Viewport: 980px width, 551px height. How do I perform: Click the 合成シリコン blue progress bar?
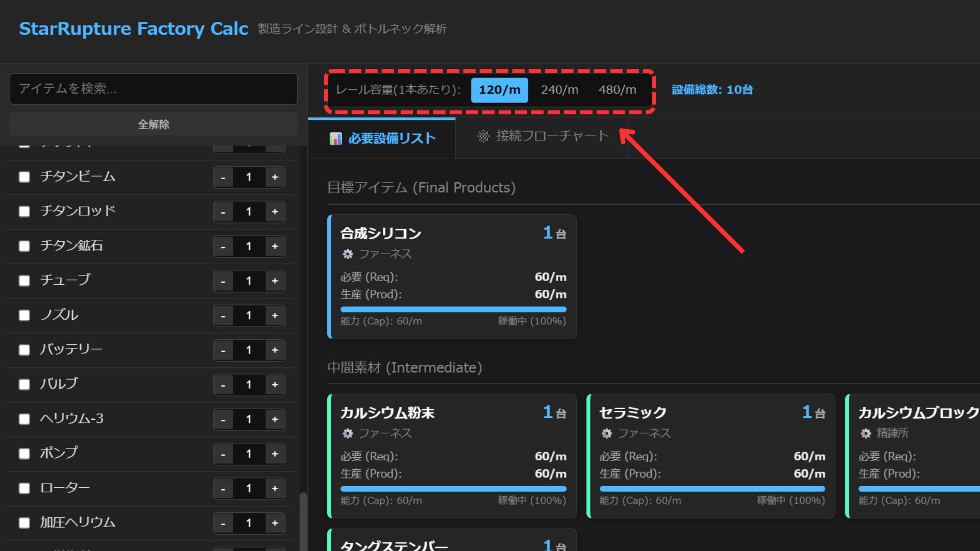coord(453,309)
